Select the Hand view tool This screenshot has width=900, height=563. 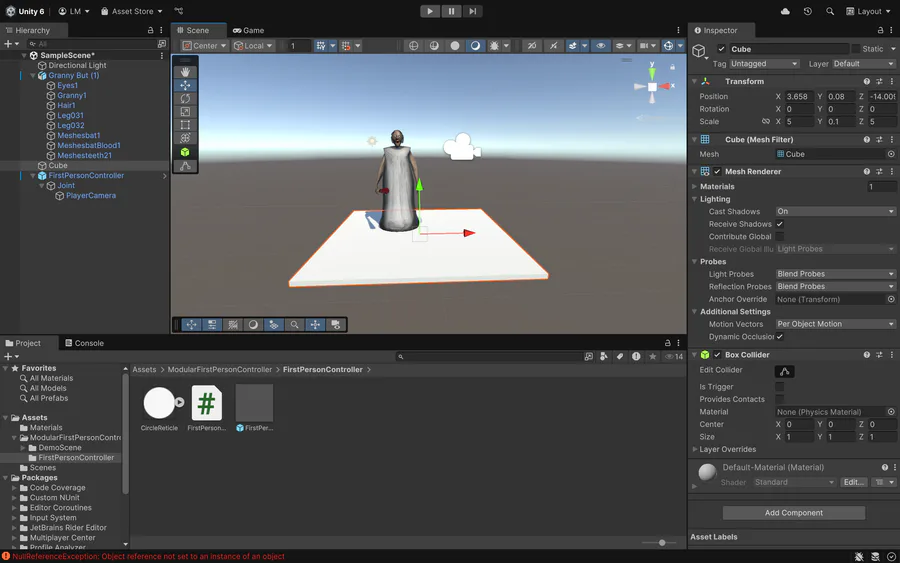point(185,72)
